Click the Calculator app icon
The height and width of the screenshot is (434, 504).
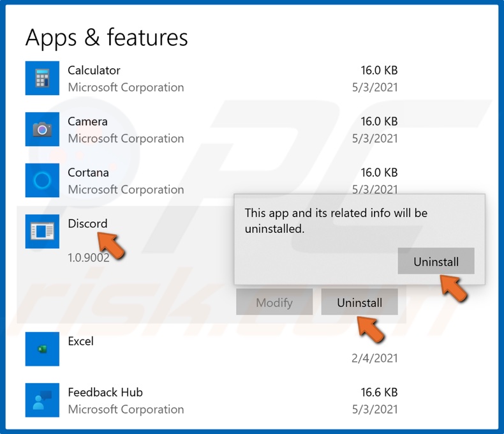click(x=42, y=78)
